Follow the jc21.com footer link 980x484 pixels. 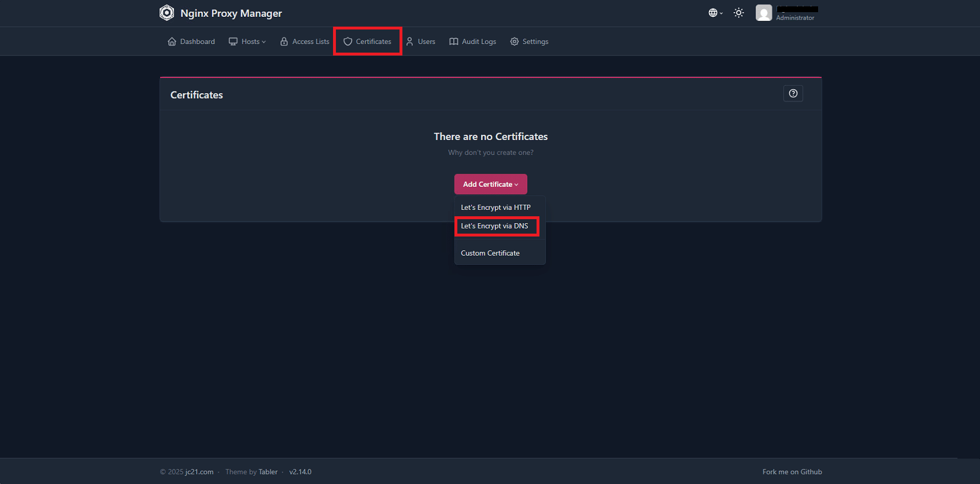(199, 472)
